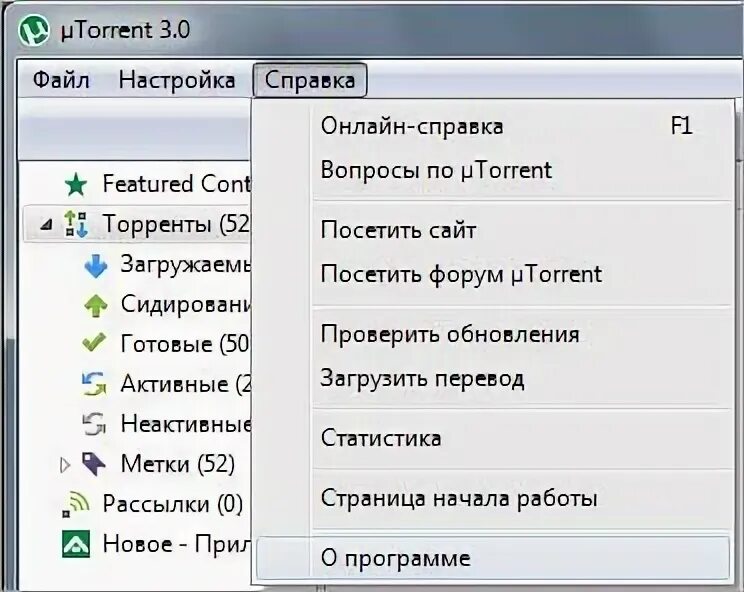This screenshot has width=744, height=592.
Task: Select the Featured Content star icon
Action: click(x=76, y=185)
